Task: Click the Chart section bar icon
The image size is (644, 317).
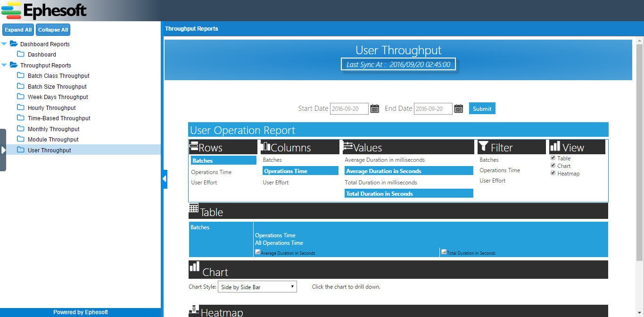Action: 194,267
